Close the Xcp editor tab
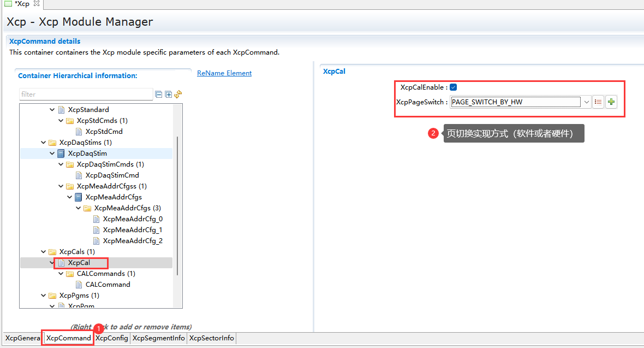This screenshot has width=644, height=348. point(37,4)
